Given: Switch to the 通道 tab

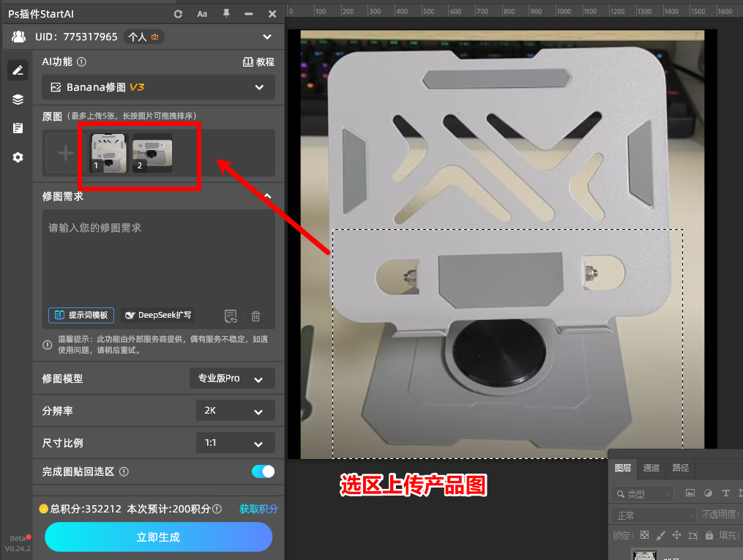Looking at the screenshot, I should [x=651, y=468].
